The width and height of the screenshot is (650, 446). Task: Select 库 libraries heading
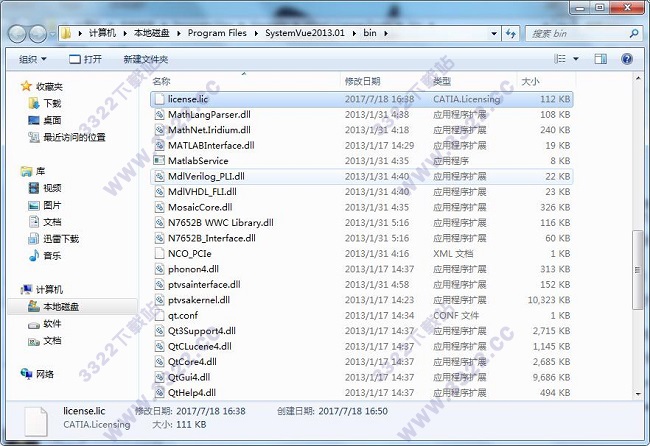click(x=40, y=171)
